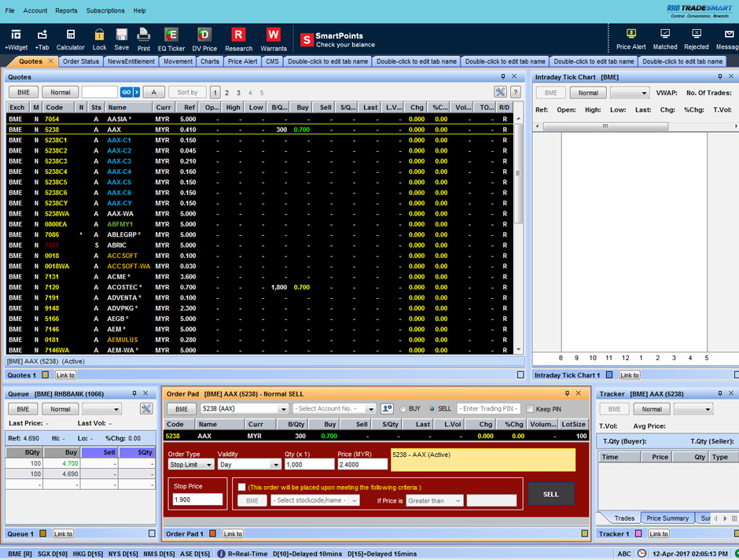Click the Quotes stock search input field
Screen dimensions: 739x560
99,92
